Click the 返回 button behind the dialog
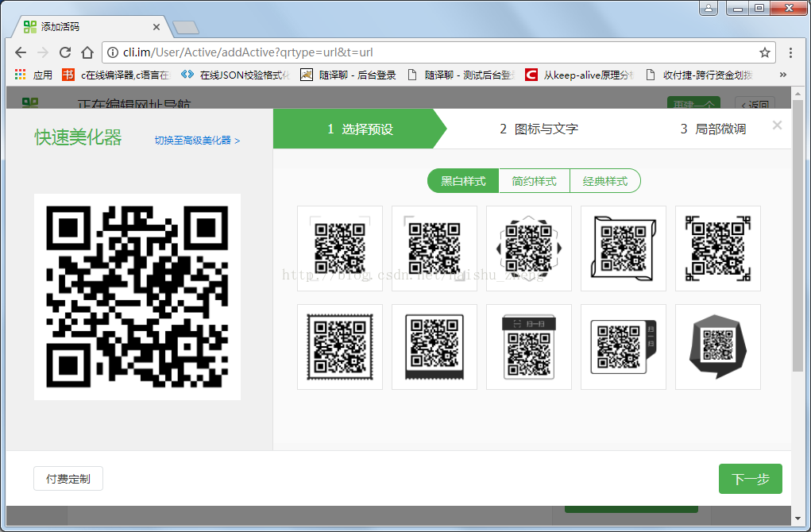811x532 pixels. [x=755, y=104]
